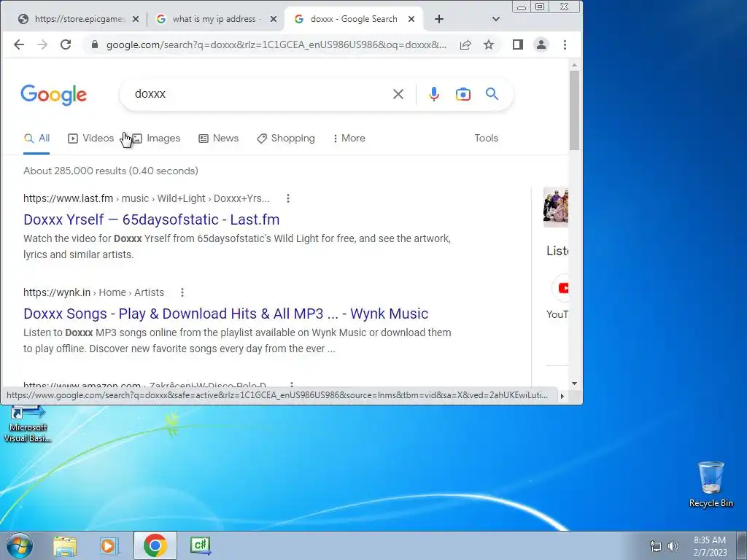Click the volume speaker tray icon

pos(673,546)
